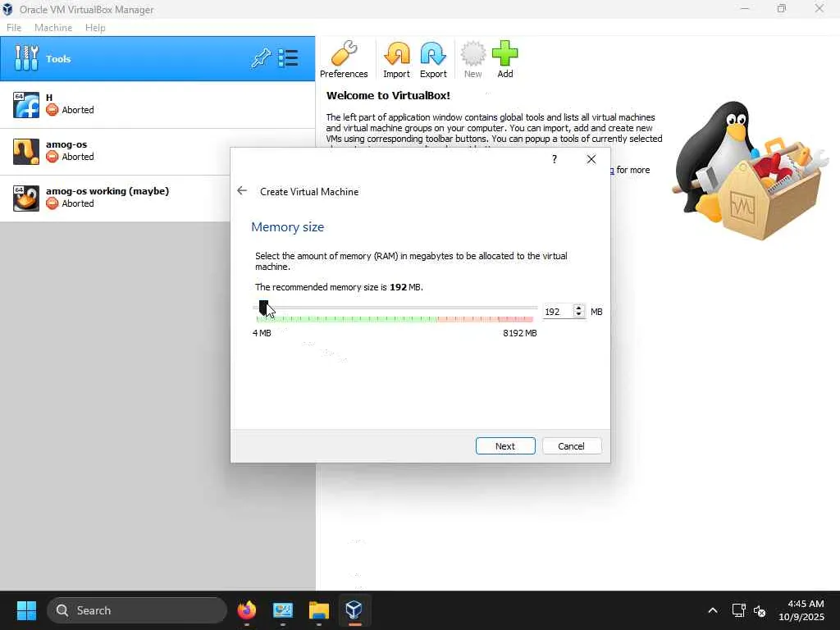This screenshot has width=840, height=630.
Task: Open the clock showing 4:45 AM
Action: [x=801, y=610]
